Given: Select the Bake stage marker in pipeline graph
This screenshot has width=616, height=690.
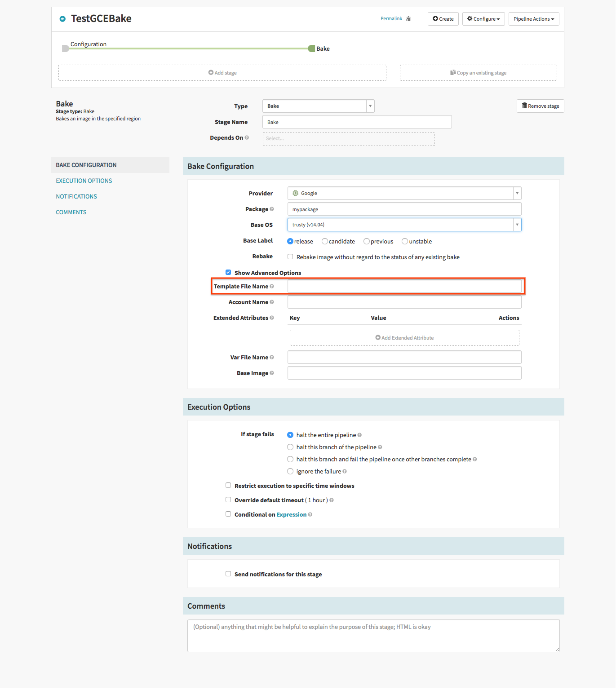Looking at the screenshot, I should pos(312,49).
